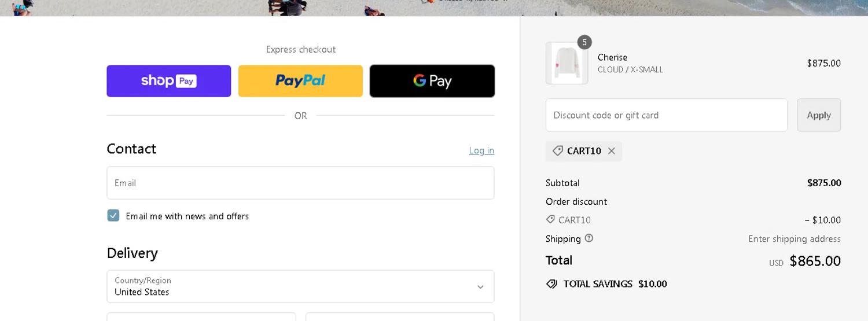The height and width of the screenshot is (321, 868).
Task: Click the Log in link
Action: 481,151
